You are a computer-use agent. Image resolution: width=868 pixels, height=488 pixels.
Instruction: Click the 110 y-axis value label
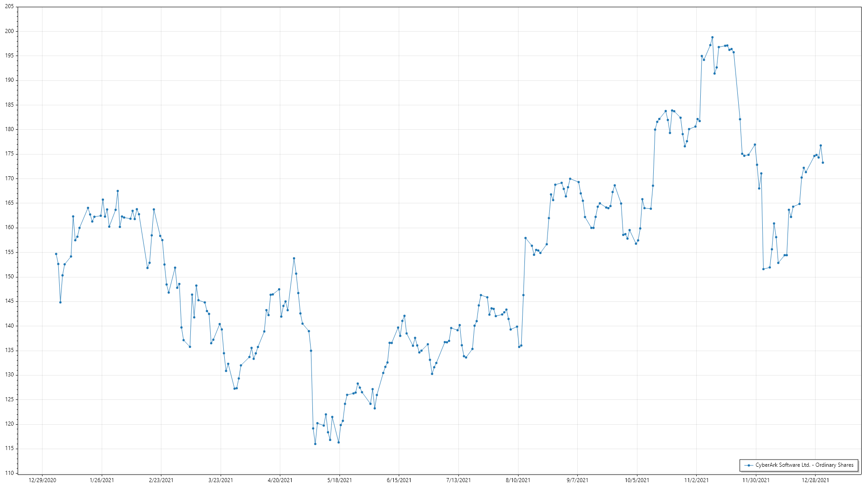point(9,473)
